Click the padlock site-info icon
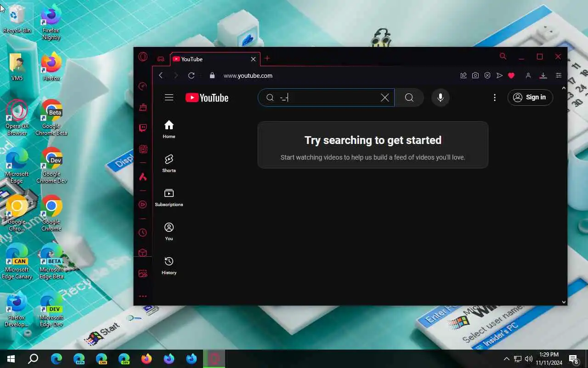The width and height of the screenshot is (588, 368). pyautogui.click(x=212, y=75)
